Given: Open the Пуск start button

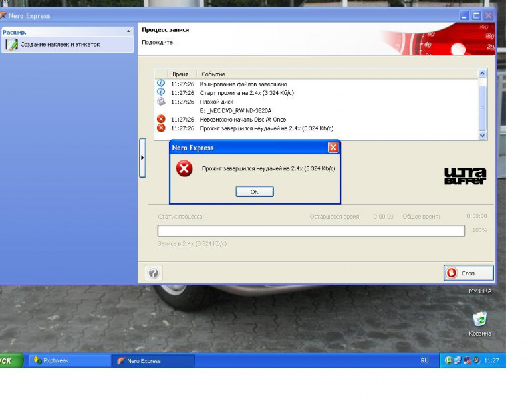Looking at the screenshot, I should tap(11, 361).
